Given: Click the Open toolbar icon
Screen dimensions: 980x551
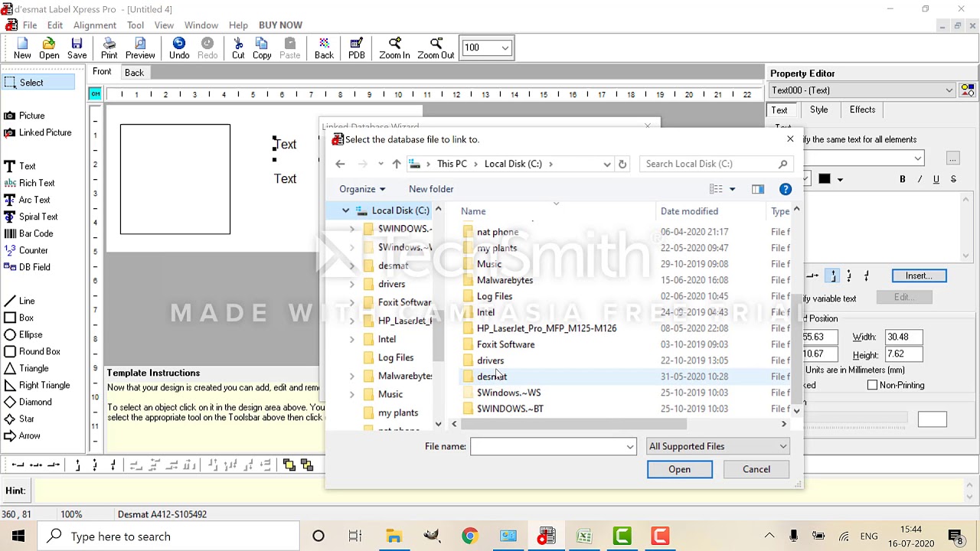Looking at the screenshot, I should coord(49,48).
